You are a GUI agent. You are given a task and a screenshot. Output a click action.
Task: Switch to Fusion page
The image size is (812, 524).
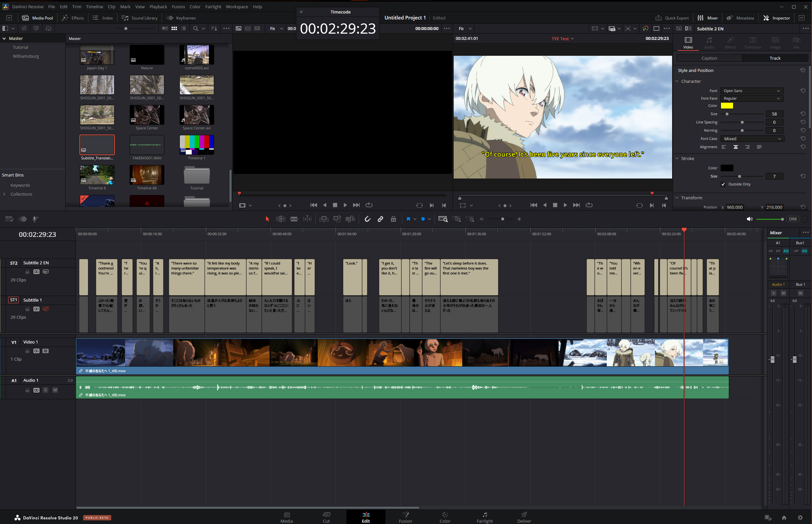tap(405, 517)
